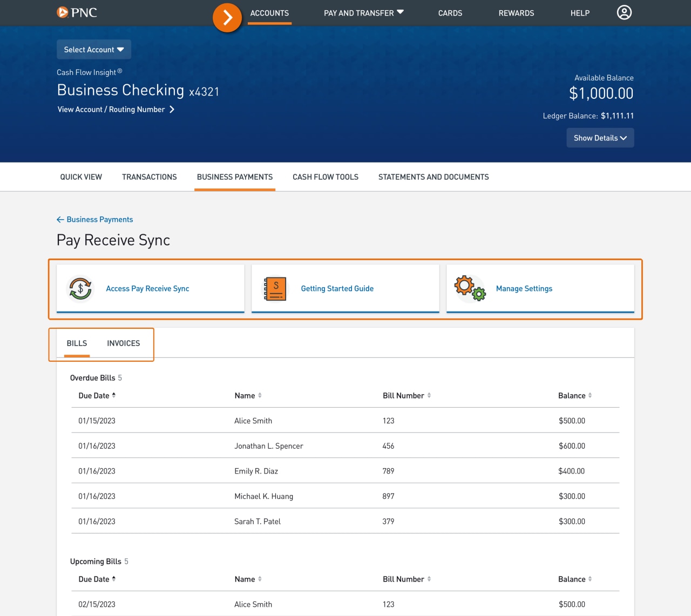This screenshot has width=691, height=616.
Task: Open the CARDS menu item
Action: [x=450, y=13]
